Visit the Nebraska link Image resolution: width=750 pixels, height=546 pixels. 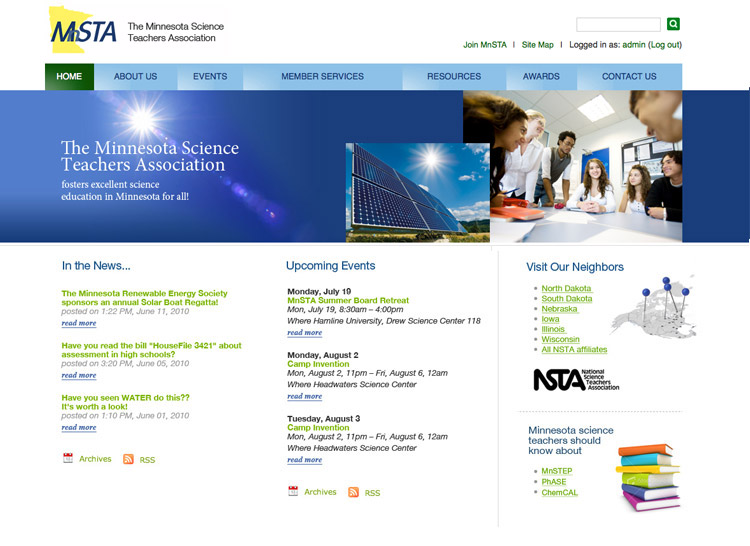(x=560, y=309)
